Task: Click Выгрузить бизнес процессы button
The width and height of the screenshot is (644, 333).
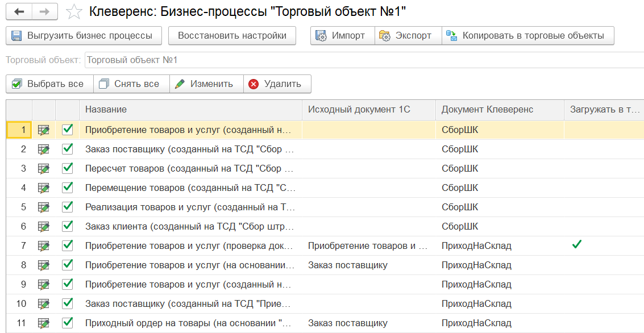Action: pos(84,35)
